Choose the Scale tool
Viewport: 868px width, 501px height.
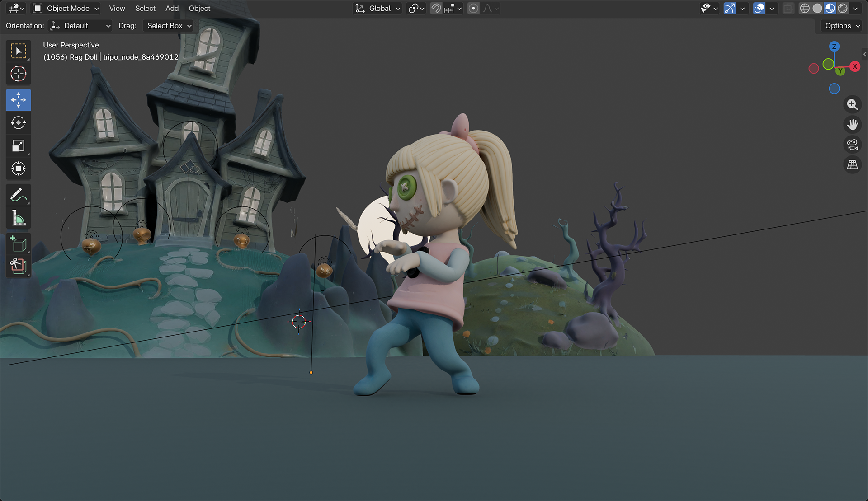pos(18,146)
